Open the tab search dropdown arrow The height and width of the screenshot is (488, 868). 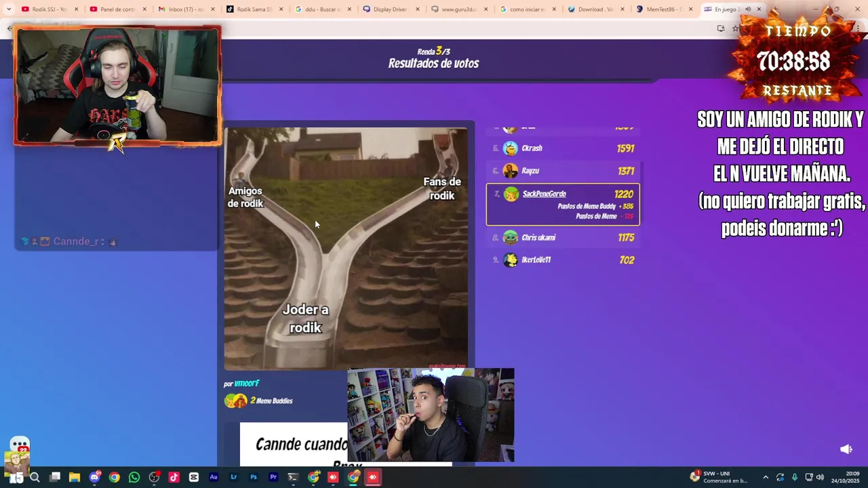9,9
